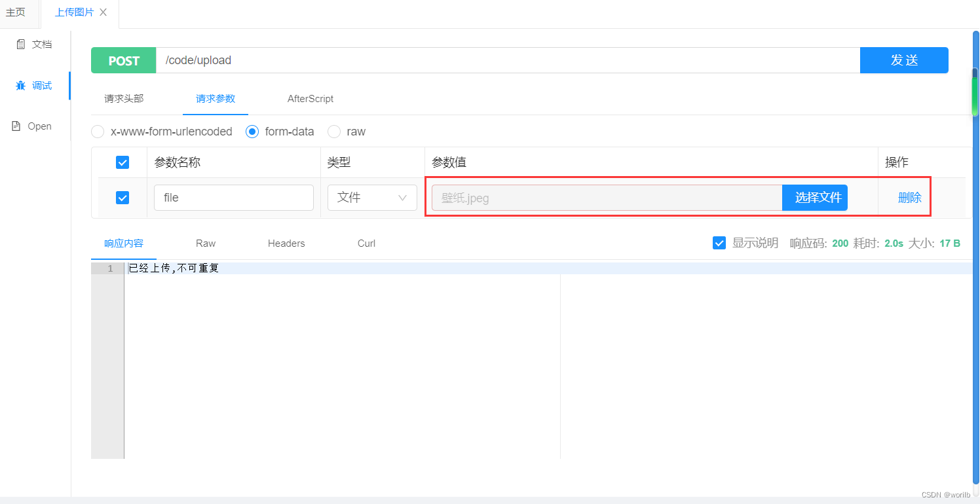Click the 调试 sidebar item
The image size is (980, 504).
(34, 85)
